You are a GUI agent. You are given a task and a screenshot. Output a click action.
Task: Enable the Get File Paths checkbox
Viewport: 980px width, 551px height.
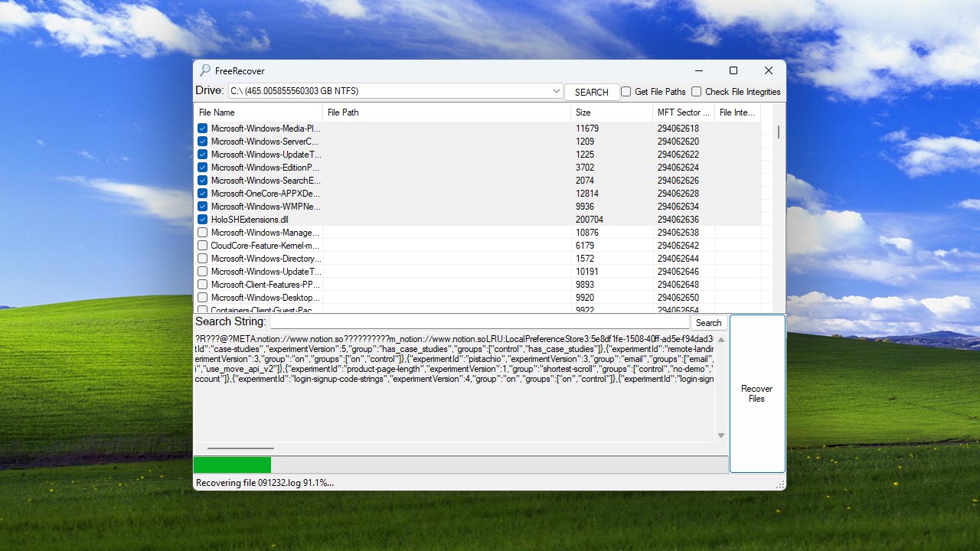coord(626,92)
